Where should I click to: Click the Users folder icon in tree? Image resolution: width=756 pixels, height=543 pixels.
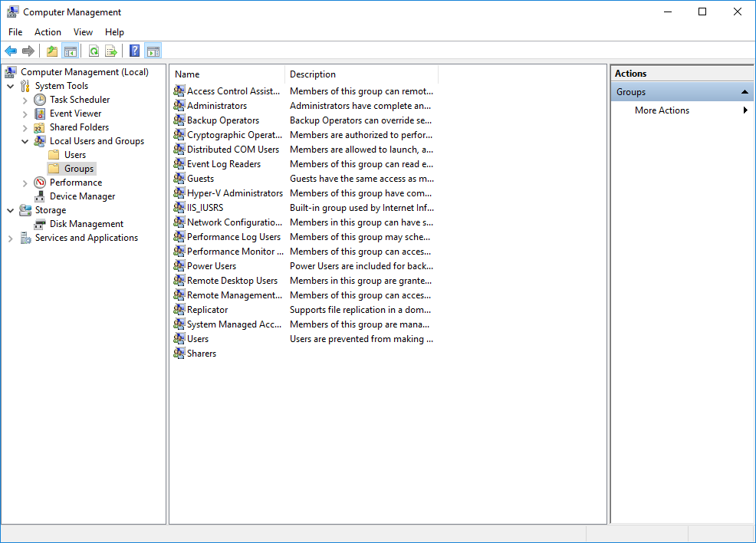click(x=54, y=155)
